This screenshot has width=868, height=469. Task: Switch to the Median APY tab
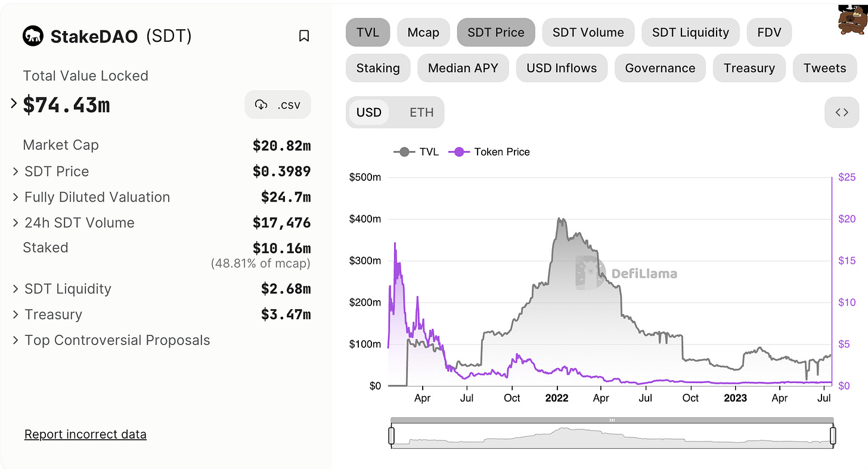pos(463,68)
